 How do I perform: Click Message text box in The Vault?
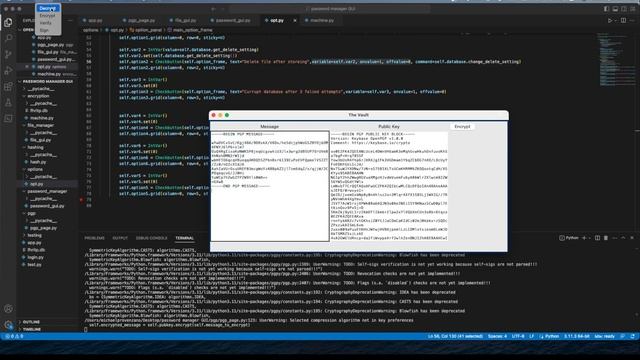270,186
